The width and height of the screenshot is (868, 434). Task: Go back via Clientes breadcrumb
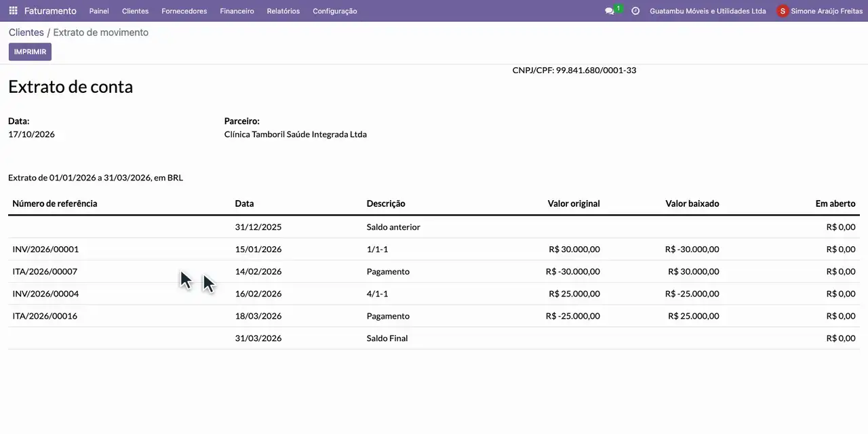26,33
